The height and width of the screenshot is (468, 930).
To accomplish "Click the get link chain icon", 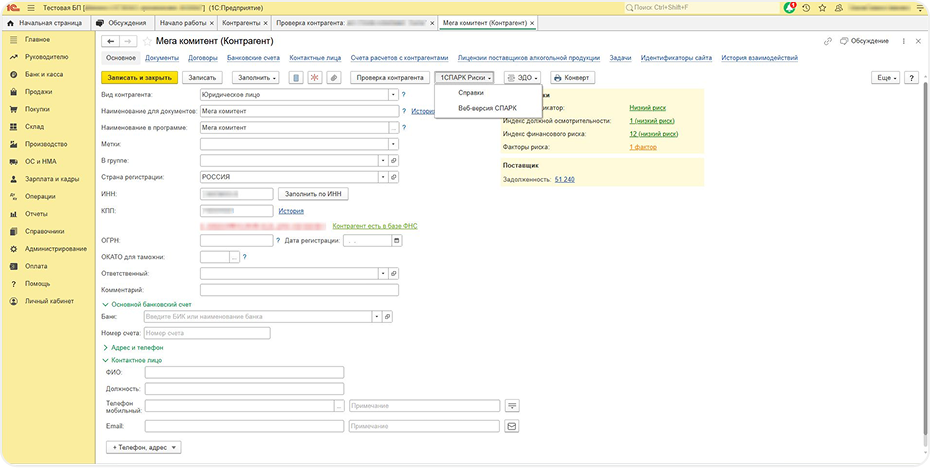I will click(827, 41).
